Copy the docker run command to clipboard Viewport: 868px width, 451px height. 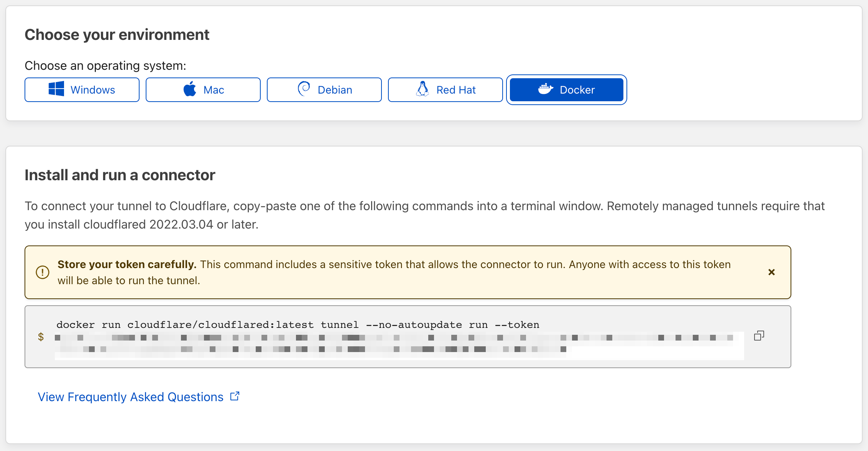pos(759,336)
